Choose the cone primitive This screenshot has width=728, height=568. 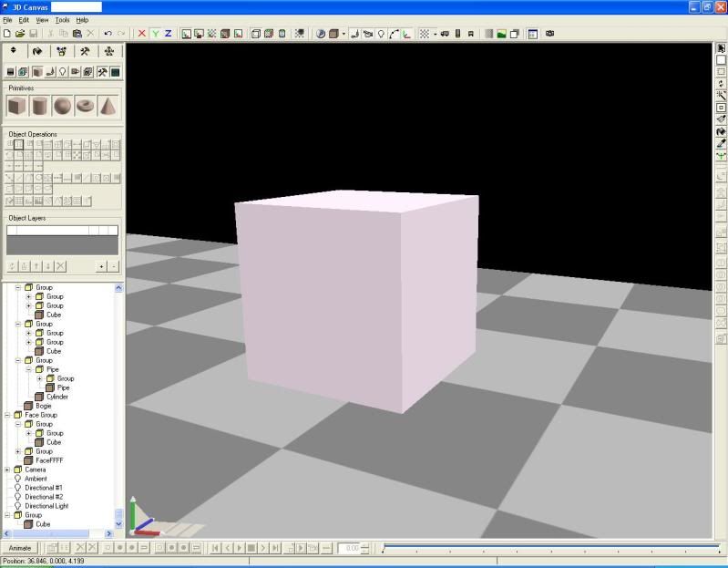pyautogui.click(x=108, y=106)
